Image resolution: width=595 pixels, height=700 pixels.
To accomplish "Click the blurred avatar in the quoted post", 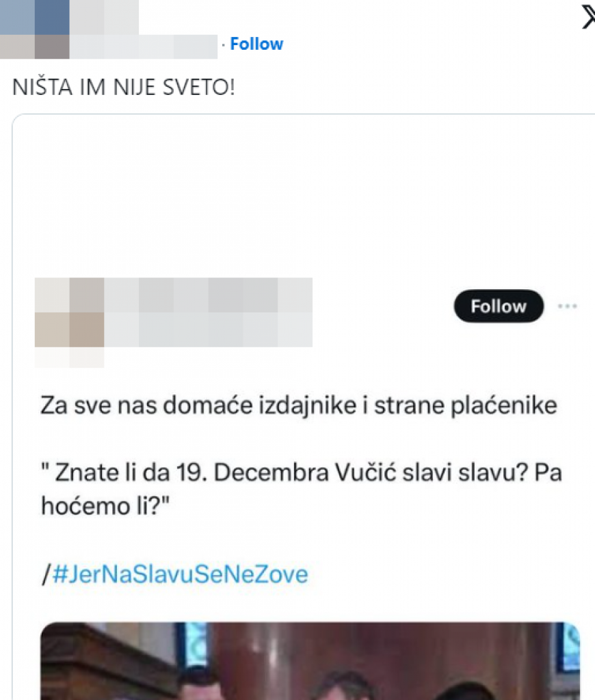I will coord(69,312).
